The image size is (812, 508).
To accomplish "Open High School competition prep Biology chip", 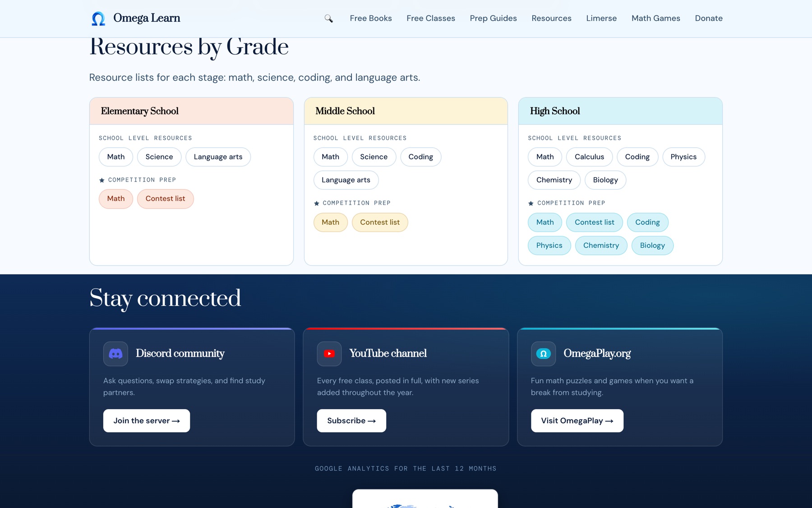I will coord(652,246).
